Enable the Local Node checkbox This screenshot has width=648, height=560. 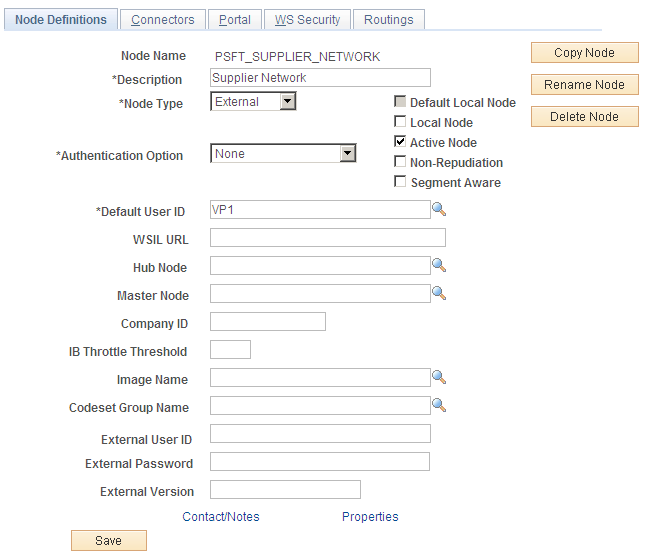click(x=400, y=122)
